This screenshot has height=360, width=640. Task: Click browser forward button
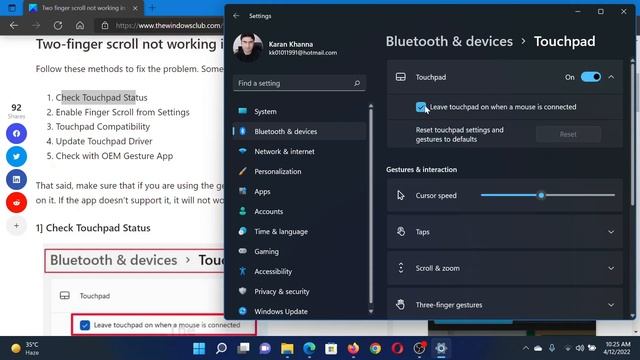(36, 25)
